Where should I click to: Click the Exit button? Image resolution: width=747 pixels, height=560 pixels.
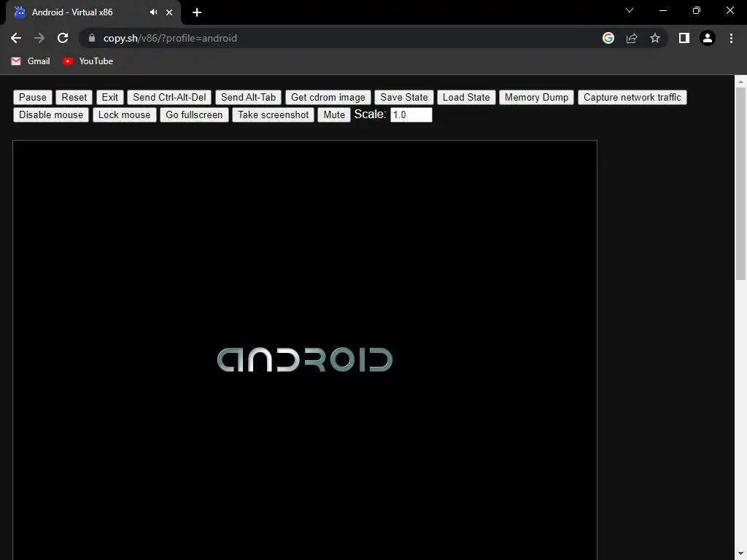click(x=110, y=97)
